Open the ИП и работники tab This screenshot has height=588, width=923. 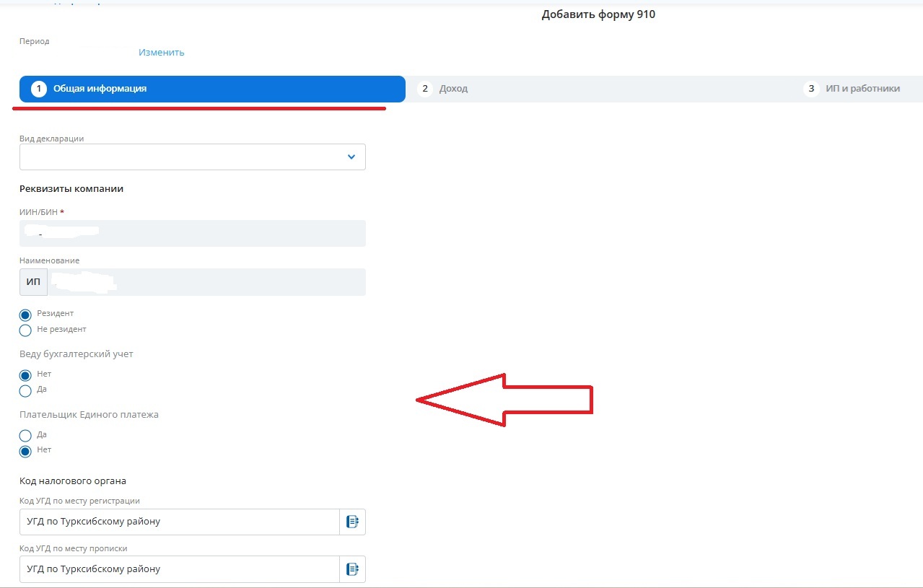point(862,89)
